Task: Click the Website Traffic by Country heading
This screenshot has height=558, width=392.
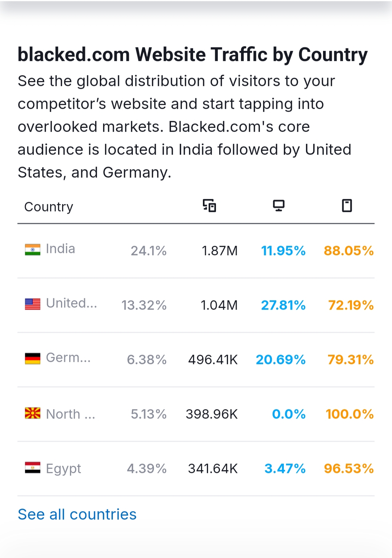Action: tap(192, 55)
